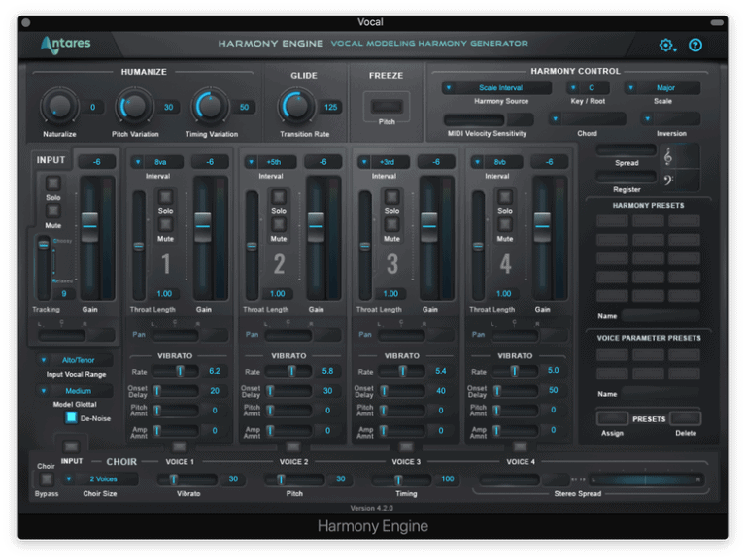The height and width of the screenshot is (560, 746).
Task: Toggle the Input choir enable button
Action: [71, 446]
